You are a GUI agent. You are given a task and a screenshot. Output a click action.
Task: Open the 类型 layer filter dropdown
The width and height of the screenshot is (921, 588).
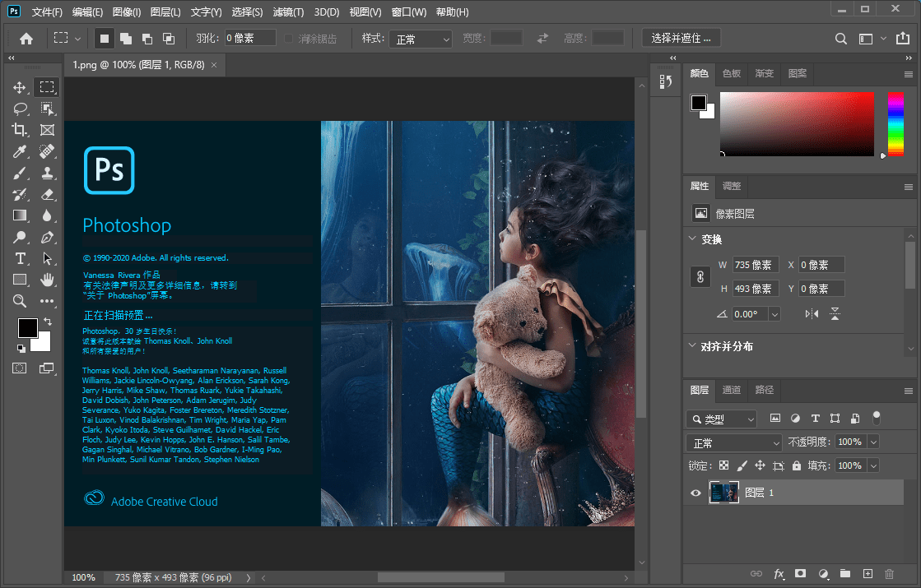pos(722,419)
